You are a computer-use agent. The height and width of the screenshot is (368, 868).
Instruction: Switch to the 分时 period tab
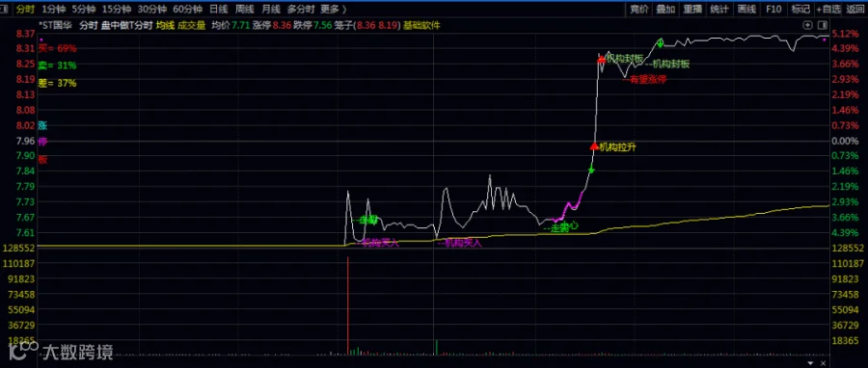click(x=25, y=9)
